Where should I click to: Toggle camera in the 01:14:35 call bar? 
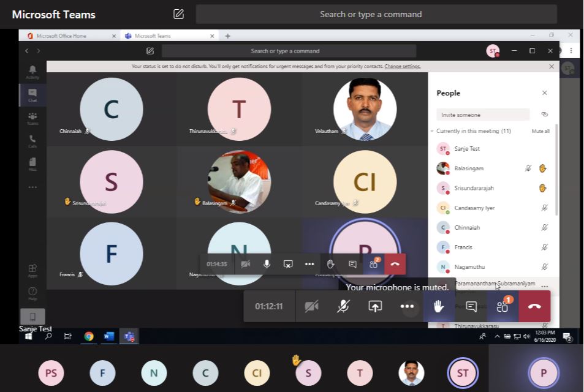pyautogui.click(x=245, y=264)
